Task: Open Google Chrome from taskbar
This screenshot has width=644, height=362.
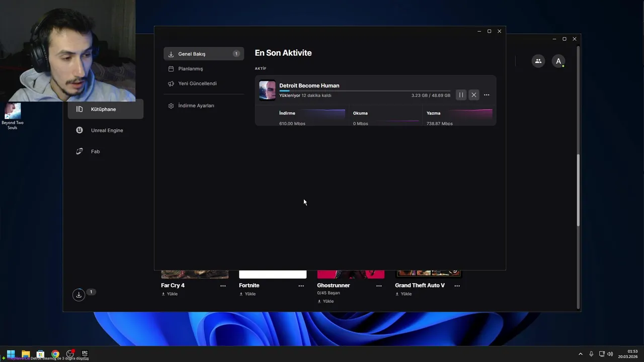Action: 55,354
